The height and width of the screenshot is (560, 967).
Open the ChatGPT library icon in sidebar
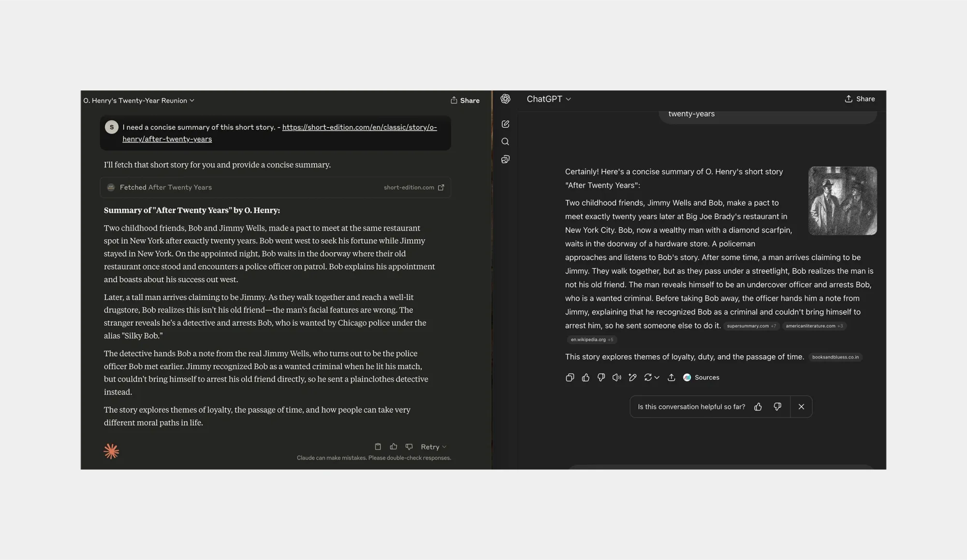pyautogui.click(x=505, y=159)
